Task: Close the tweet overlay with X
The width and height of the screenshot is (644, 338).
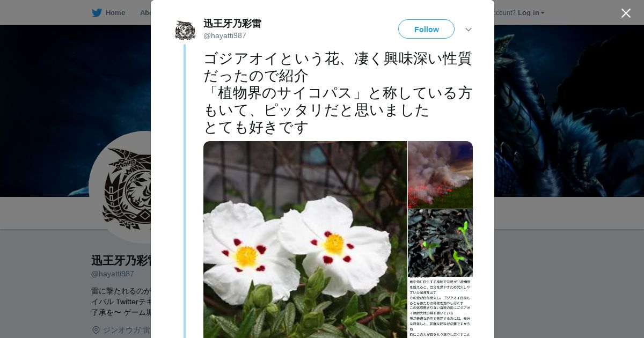Action: click(626, 13)
